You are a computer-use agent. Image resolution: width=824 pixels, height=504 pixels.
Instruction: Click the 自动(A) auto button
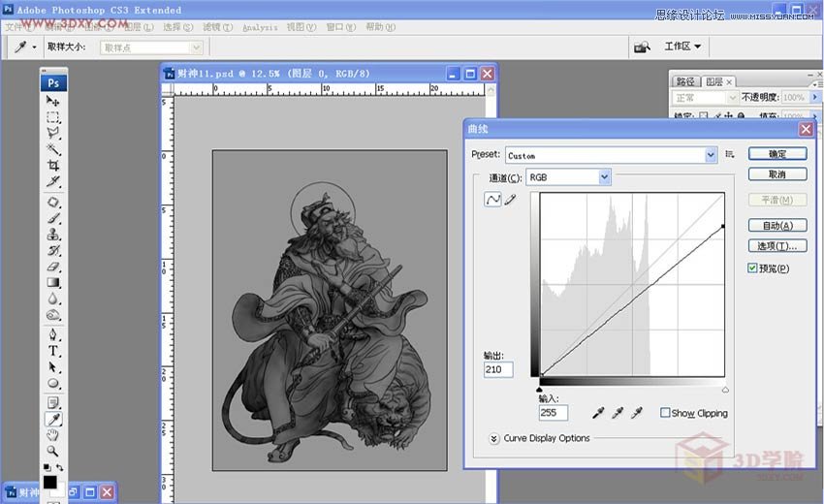coord(777,226)
